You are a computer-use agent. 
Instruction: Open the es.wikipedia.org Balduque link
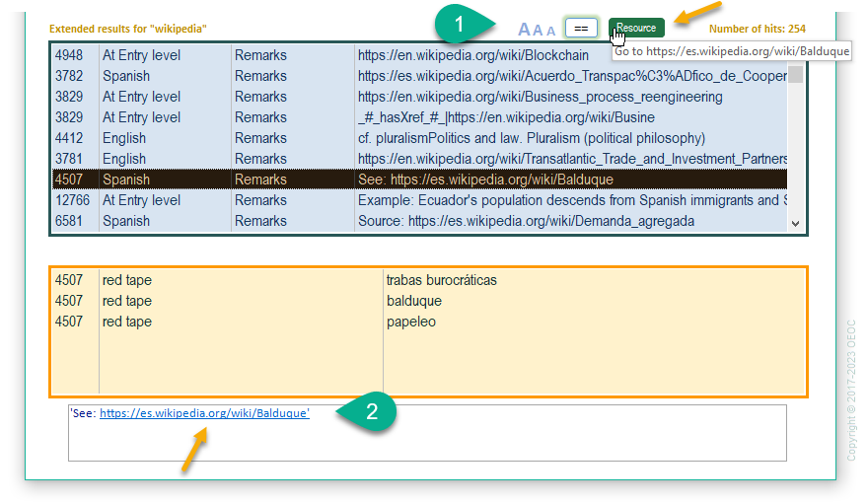[x=204, y=414]
